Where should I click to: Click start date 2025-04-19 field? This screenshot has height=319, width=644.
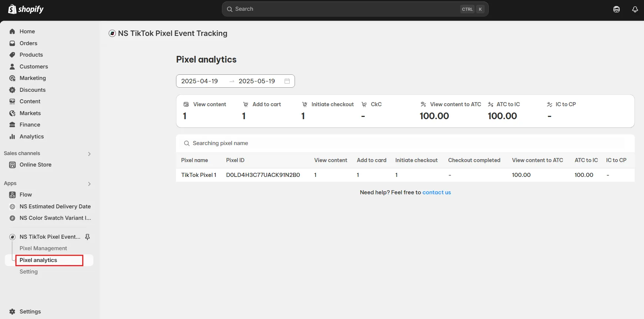[200, 81]
